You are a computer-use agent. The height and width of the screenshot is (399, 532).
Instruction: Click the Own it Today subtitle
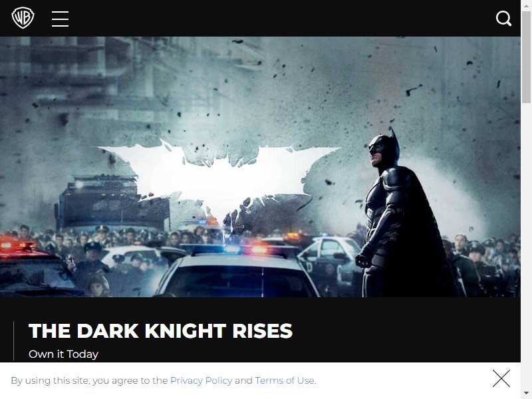(63, 354)
